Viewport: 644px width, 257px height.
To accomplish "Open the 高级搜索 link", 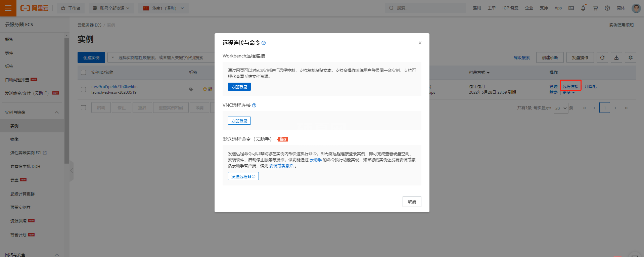I will [x=522, y=57].
